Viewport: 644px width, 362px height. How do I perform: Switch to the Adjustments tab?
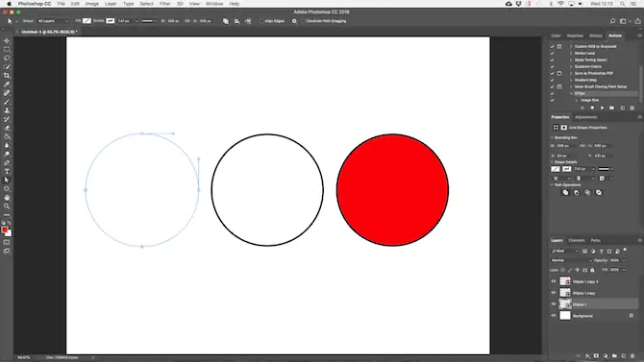coord(585,117)
